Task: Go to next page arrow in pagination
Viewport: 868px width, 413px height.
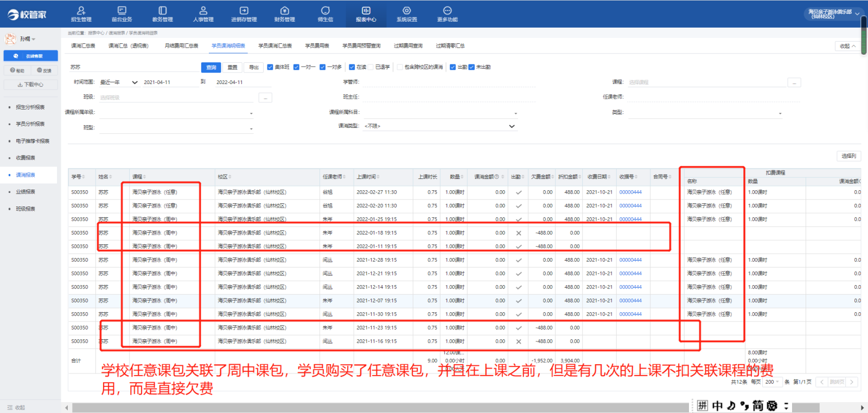Action: coord(852,382)
